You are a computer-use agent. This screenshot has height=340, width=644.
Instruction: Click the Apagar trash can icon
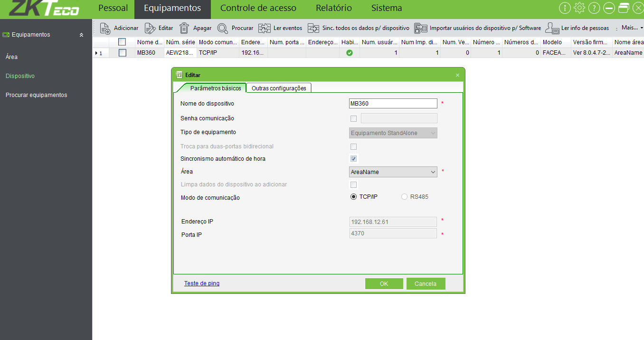click(184, 28)
